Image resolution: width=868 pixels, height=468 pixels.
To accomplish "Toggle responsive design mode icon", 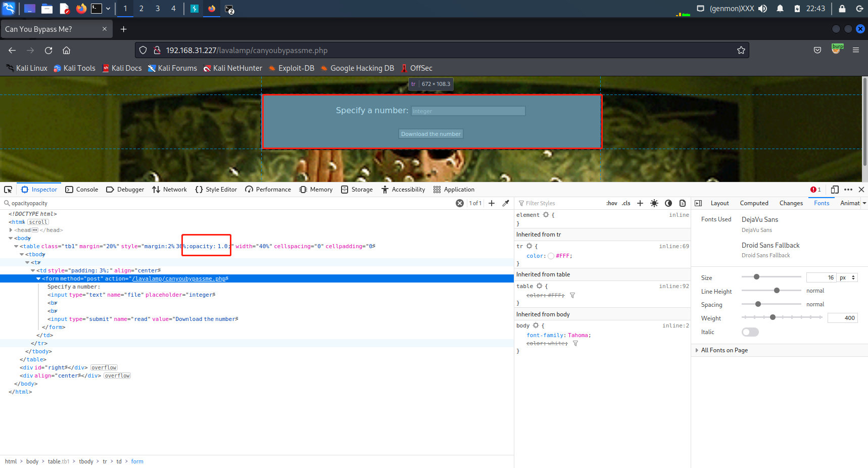I will [x=835, y=190].
